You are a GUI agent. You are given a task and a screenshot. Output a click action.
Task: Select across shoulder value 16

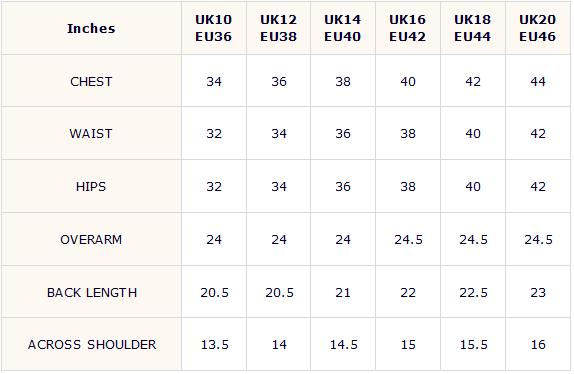(538, 345)
